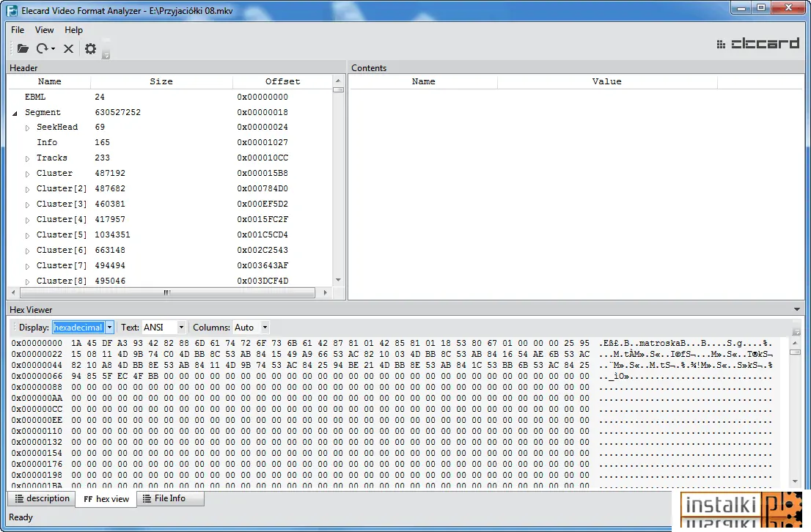Click the Size column heading
The height and width of the screenshot is (532, 811).
[x=161, y=81]
